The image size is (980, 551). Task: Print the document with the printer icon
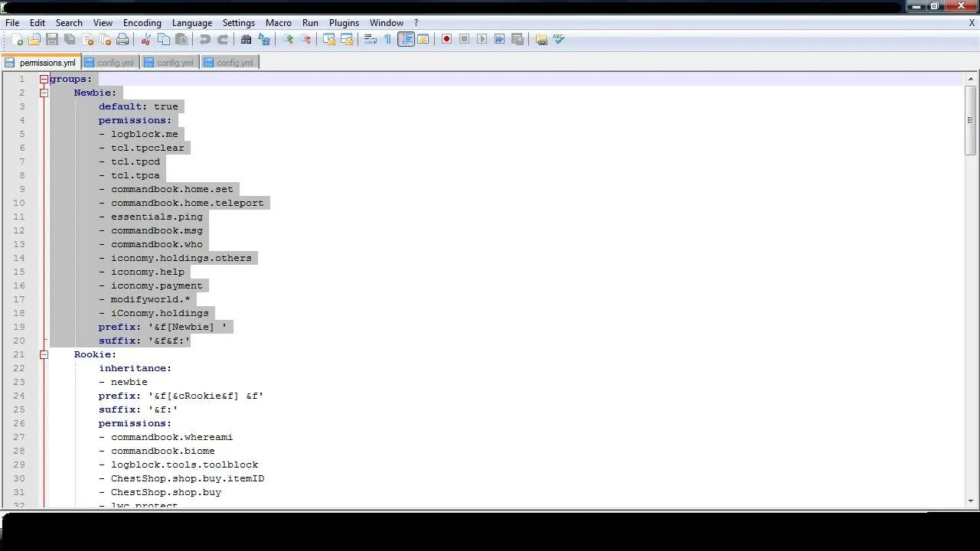(x=122, y=39)
